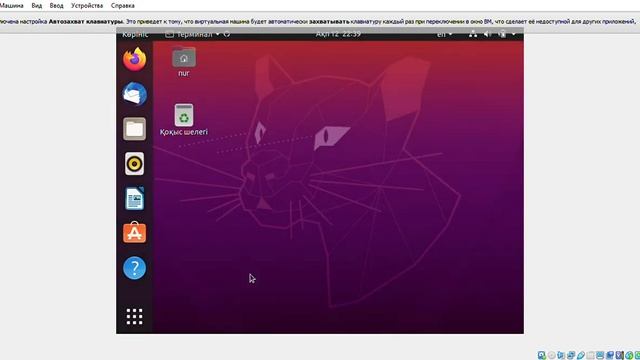Open the Ввод menu
Screen dimensions: 640x360
pyautogui.click(x=56, y=6)
